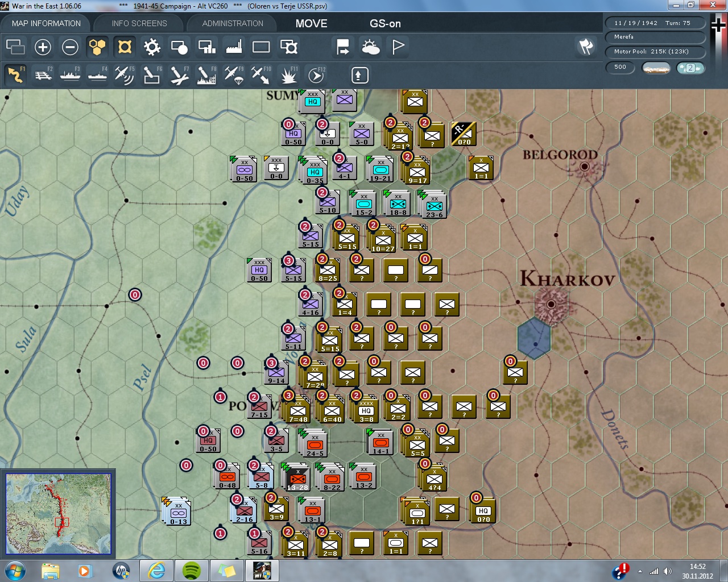Click the crossed flags icon
The height and width of the screenshot is (582, 728).
pos(586,47)
